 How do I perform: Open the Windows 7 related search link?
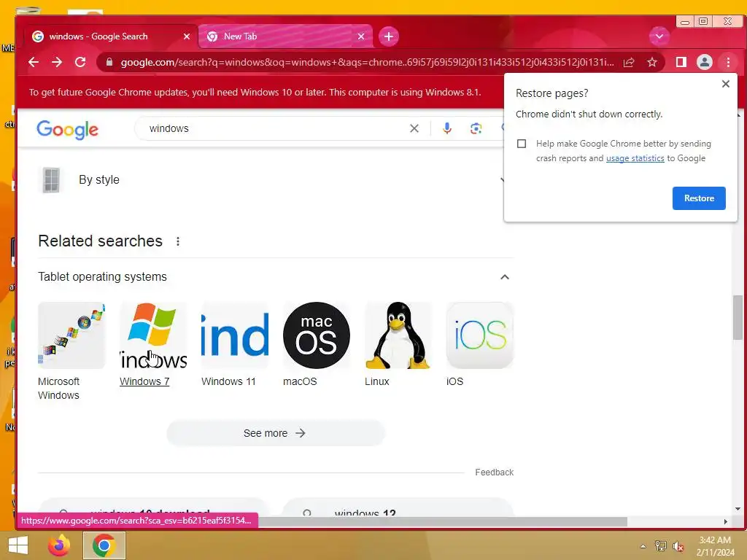pyautogui.click(x=144, y=381)
